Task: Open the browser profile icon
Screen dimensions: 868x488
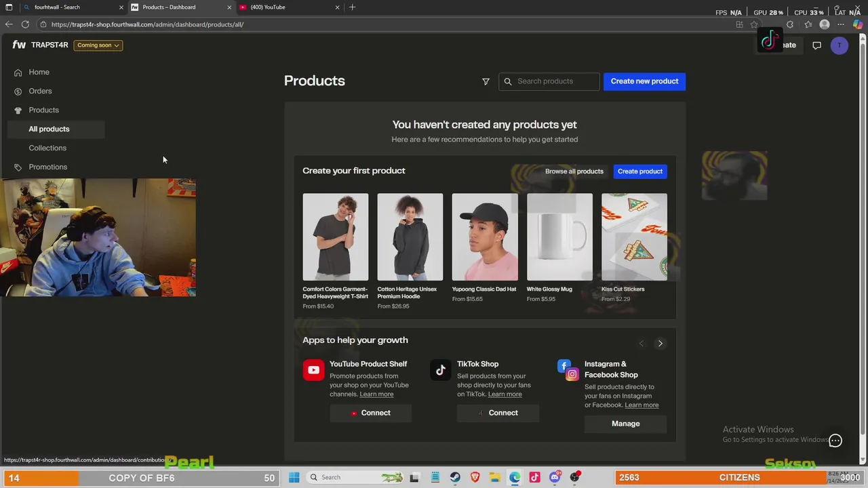Action: click(825, 24)
